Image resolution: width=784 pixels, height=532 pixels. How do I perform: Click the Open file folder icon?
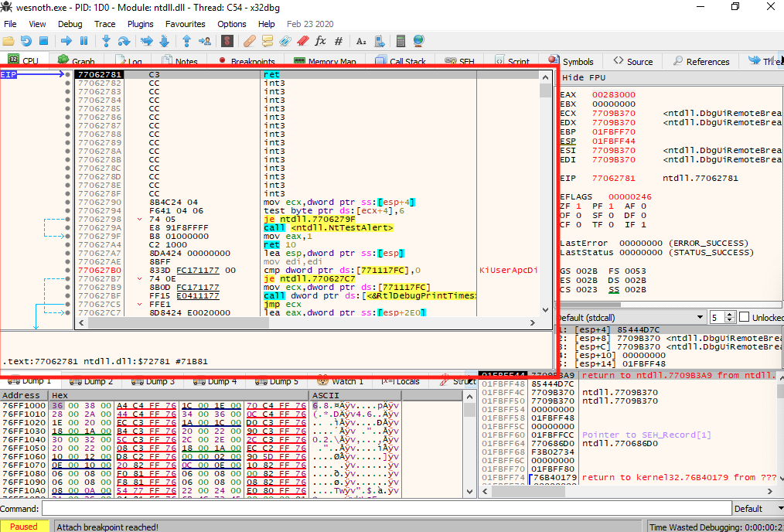pos(8,41)
